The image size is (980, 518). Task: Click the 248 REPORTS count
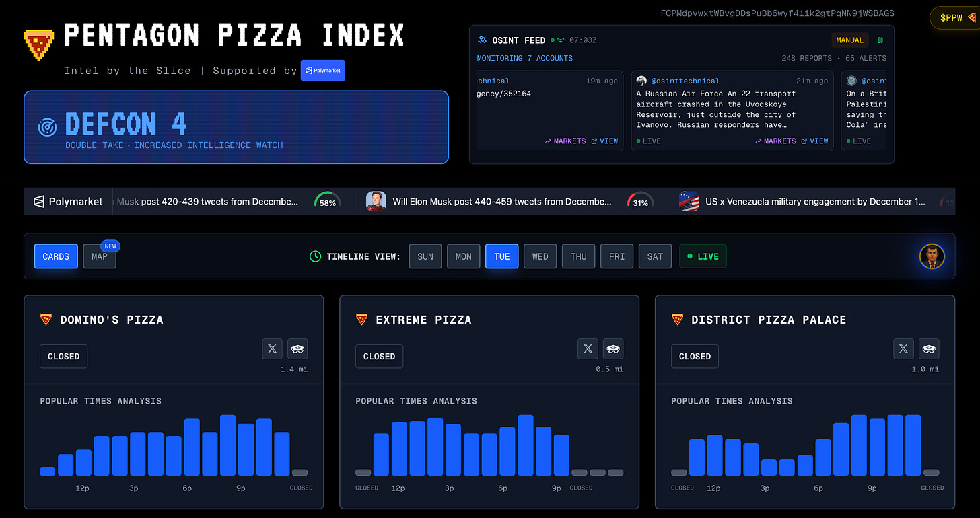[x=806, y=58]
